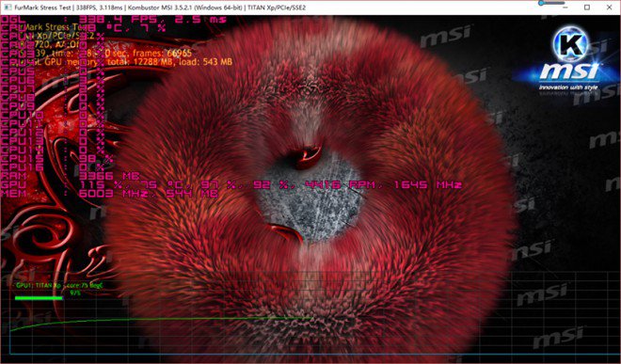Select the OGL 338.4 FPS overlay readout
This screenshot has width=621, height=364.
114,19
